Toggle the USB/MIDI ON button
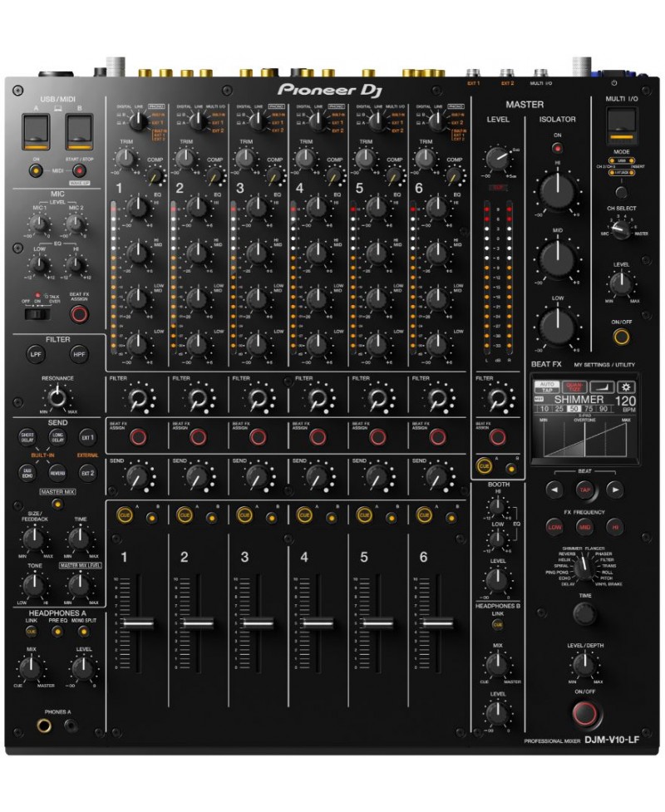Image resolution: width=665 pixels, height=812 pixels. [35, 170]
